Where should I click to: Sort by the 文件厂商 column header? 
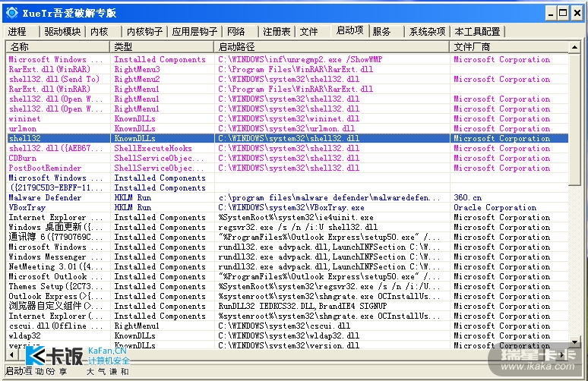tap(509, 47)
